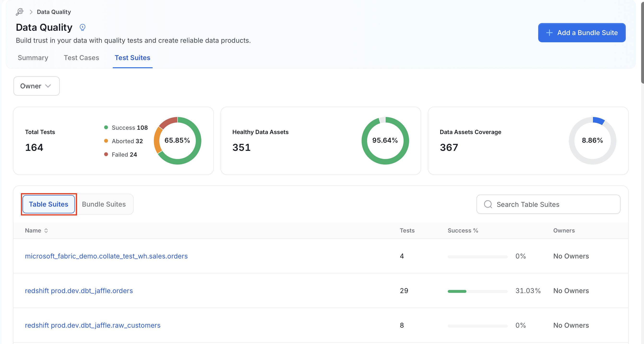The width and height of the screenshot is (644, 344).
Task: Switch to the Summary tab
Action: (33, 58)
